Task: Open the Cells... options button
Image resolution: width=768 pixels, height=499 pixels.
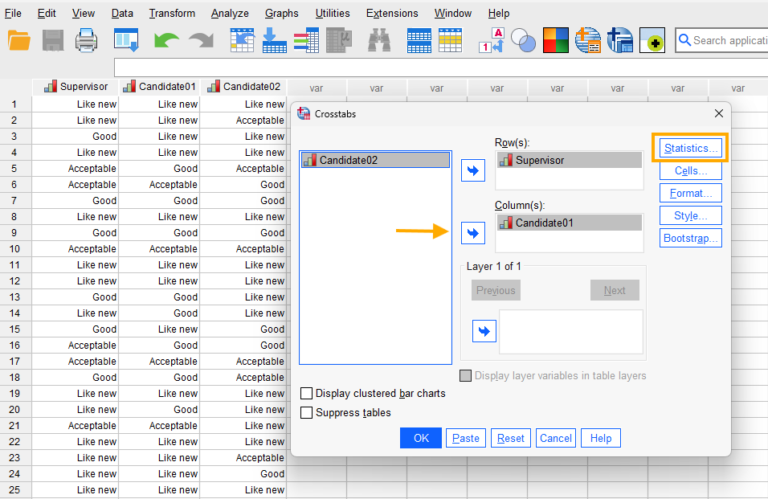Action: [690, 170]
